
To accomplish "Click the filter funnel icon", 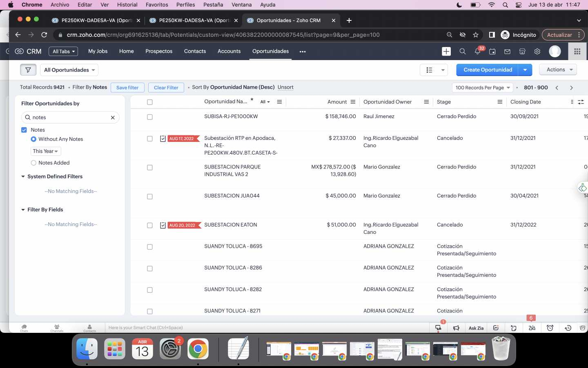I will pos(28,70).
